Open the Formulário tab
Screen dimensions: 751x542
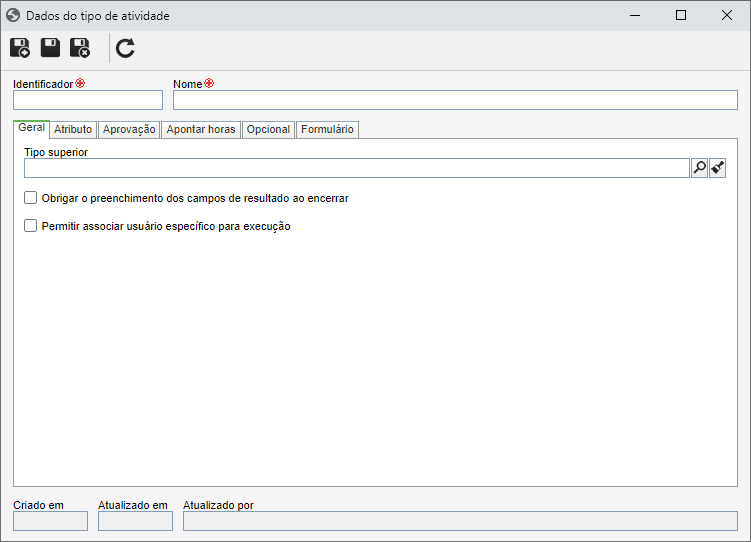click(327, 129)
